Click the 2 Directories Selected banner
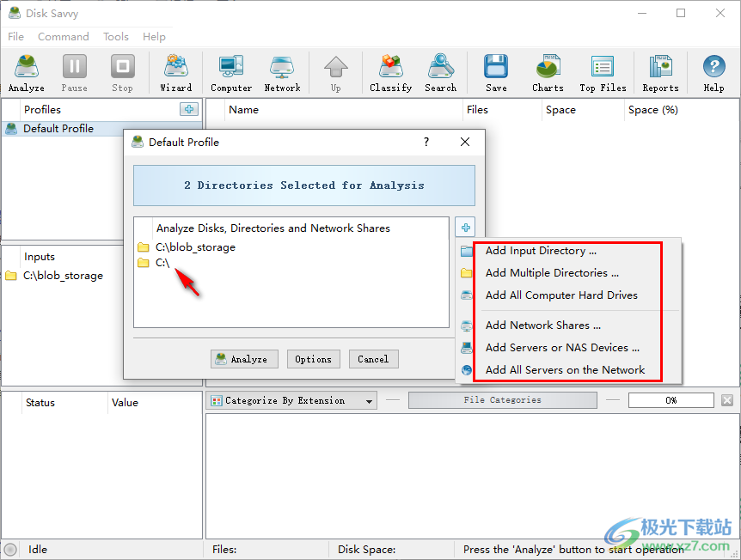 tap(303, 186)
